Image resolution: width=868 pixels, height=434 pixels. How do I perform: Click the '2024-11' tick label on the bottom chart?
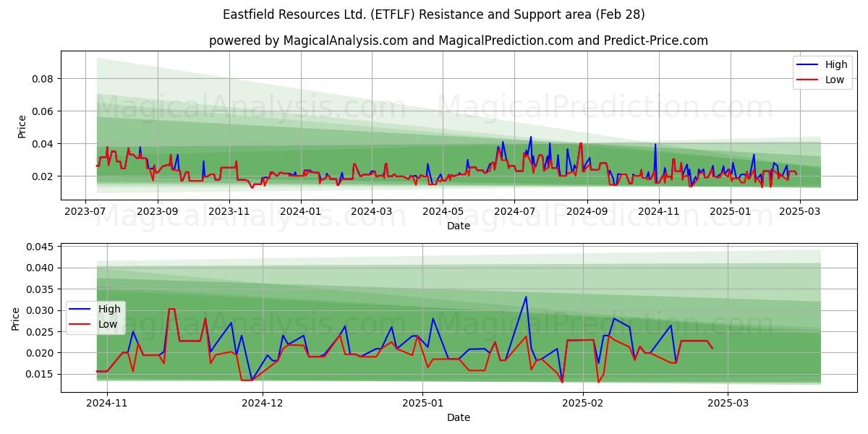coord(107,403)
